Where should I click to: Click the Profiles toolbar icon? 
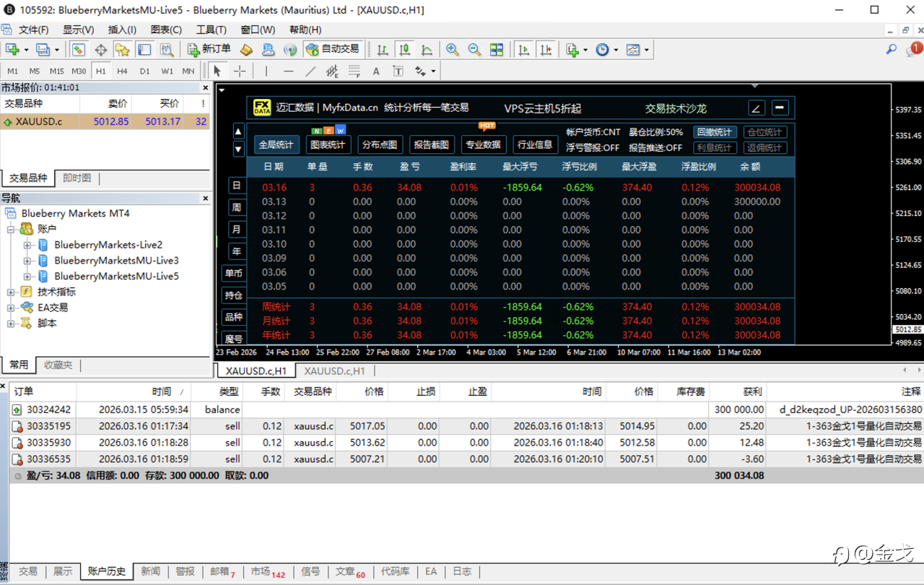43,50
